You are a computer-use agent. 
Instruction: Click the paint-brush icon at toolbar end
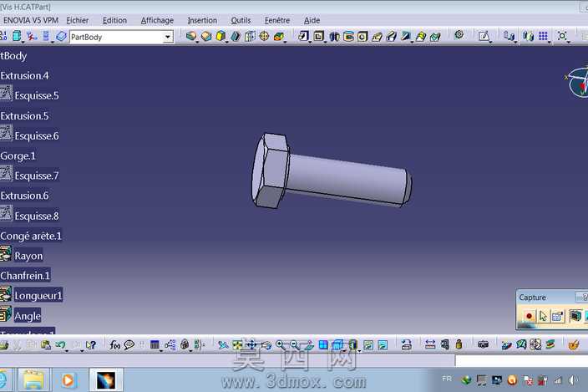click(x=573, y=344)
